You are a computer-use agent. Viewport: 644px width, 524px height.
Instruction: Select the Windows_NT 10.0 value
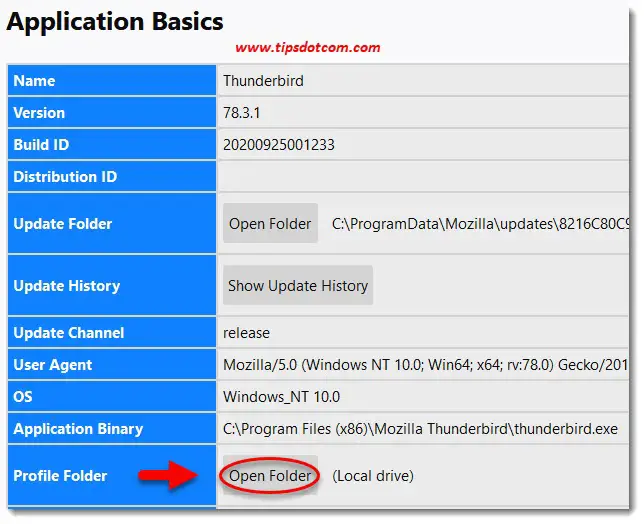point(281,397)
